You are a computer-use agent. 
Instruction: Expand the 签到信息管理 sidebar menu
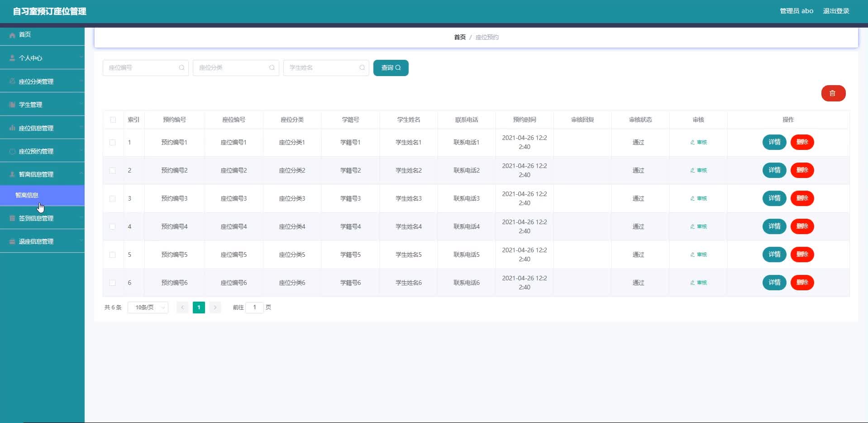(x=42, y=218)
